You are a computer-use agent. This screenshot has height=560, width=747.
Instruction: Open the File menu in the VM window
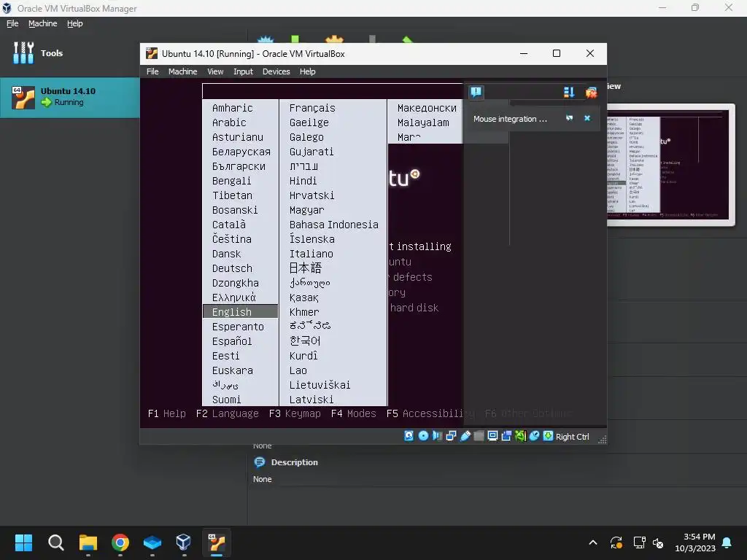point(152,71)
